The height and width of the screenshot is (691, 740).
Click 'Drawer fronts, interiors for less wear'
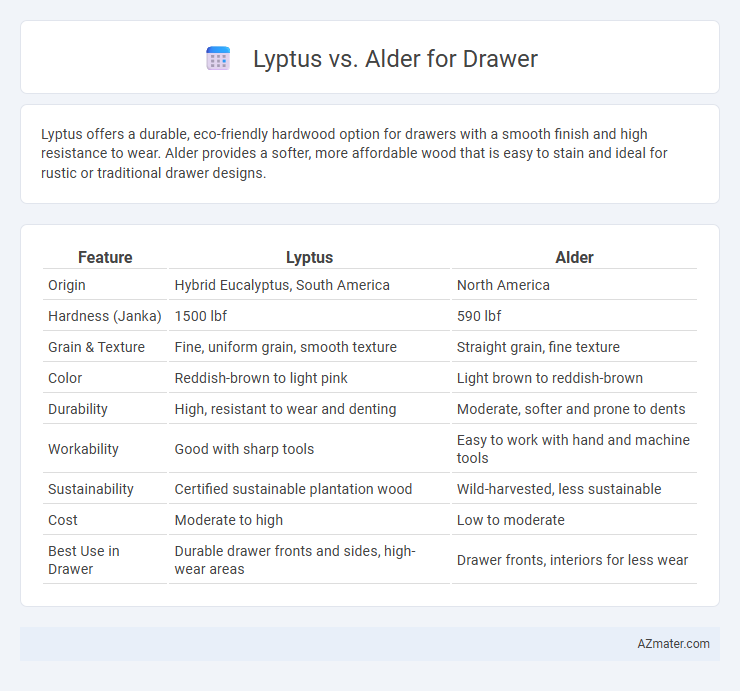point(572,560)
